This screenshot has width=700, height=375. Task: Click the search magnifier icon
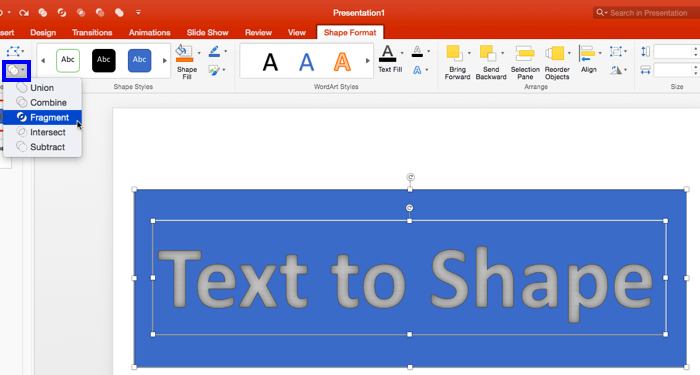(x=600, y=12)
